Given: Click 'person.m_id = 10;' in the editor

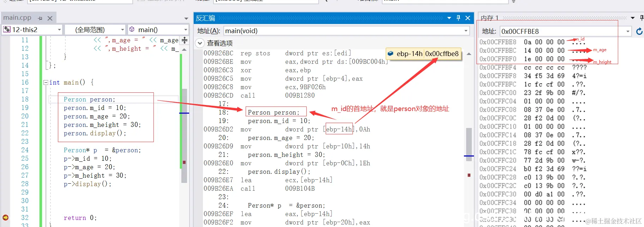Looking at the screenshot, I should [95, 108].
